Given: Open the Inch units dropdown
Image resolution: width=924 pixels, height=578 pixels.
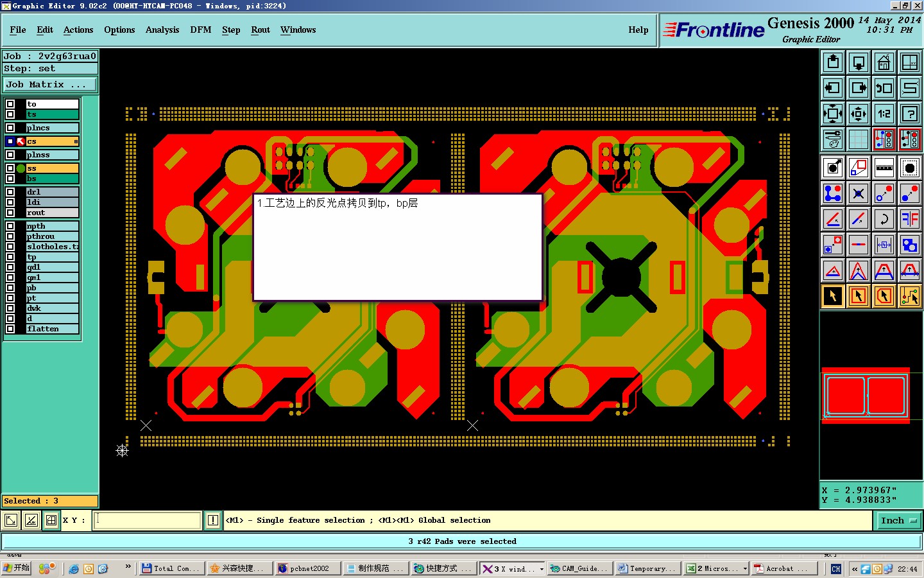Looking at the screenshot, I should pyautogui.click(x=898, y=521).
